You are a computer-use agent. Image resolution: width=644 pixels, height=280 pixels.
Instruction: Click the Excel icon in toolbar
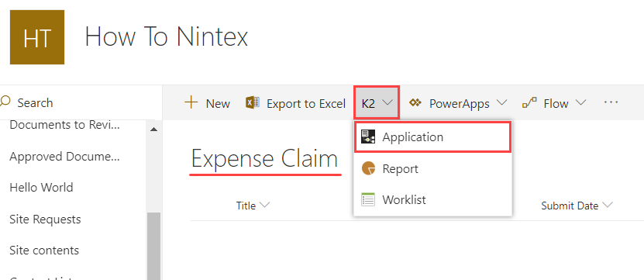(252, 103)
